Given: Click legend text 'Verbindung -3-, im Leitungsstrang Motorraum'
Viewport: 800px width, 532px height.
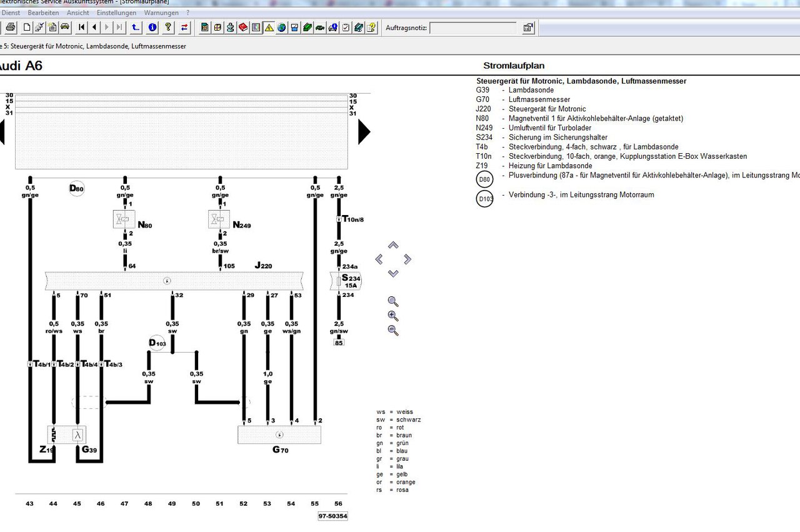Looking at the screenshot, I should click(x=581, y=195).
